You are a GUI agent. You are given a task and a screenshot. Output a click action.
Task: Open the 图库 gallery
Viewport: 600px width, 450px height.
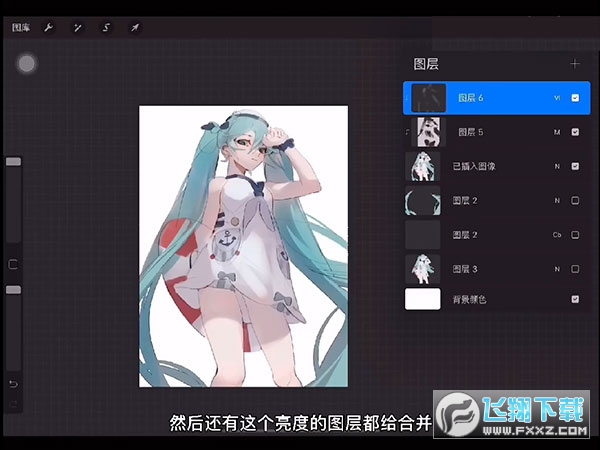pos(21,28)
